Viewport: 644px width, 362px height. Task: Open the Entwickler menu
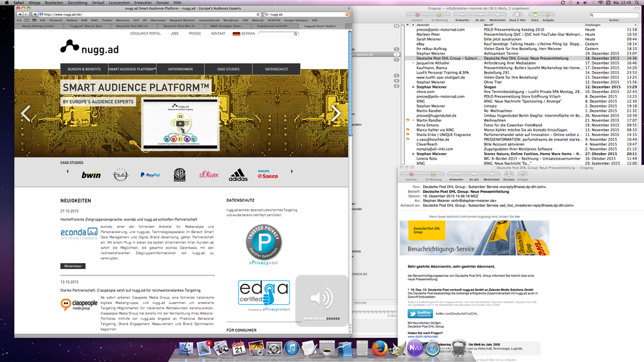143,3
